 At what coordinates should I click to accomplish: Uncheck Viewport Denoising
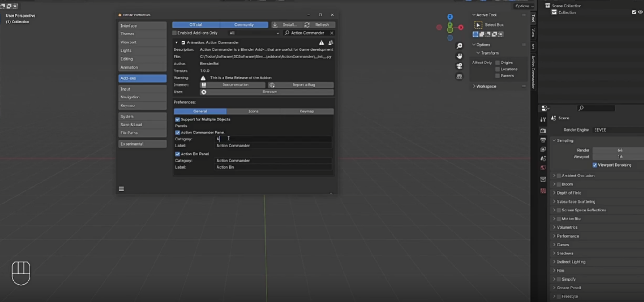[595, 165]
